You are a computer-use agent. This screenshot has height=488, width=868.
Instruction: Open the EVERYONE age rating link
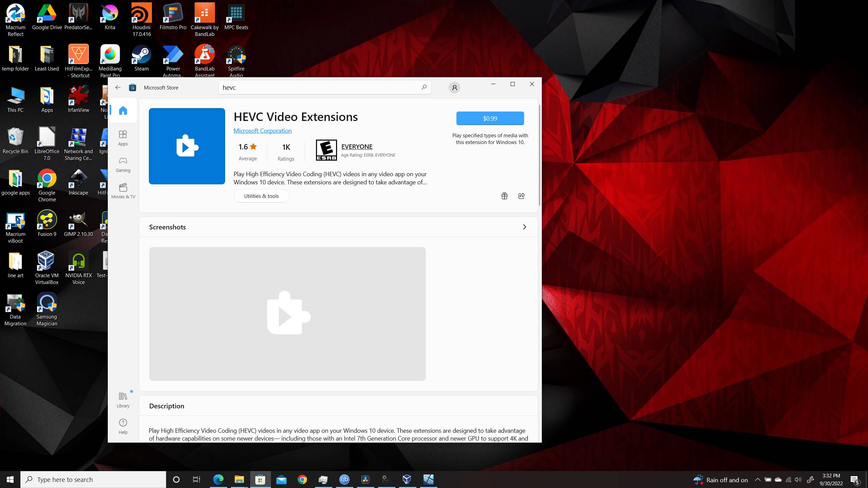tap(357, 146)
